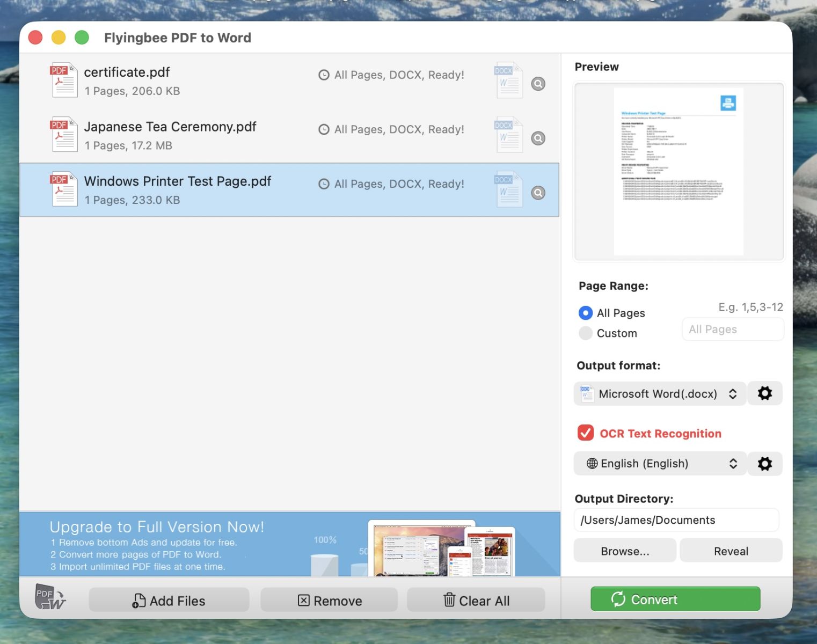This screenshot has height=644, width=817.
Task: Click the green zoom window button
Action: (82, 38)
